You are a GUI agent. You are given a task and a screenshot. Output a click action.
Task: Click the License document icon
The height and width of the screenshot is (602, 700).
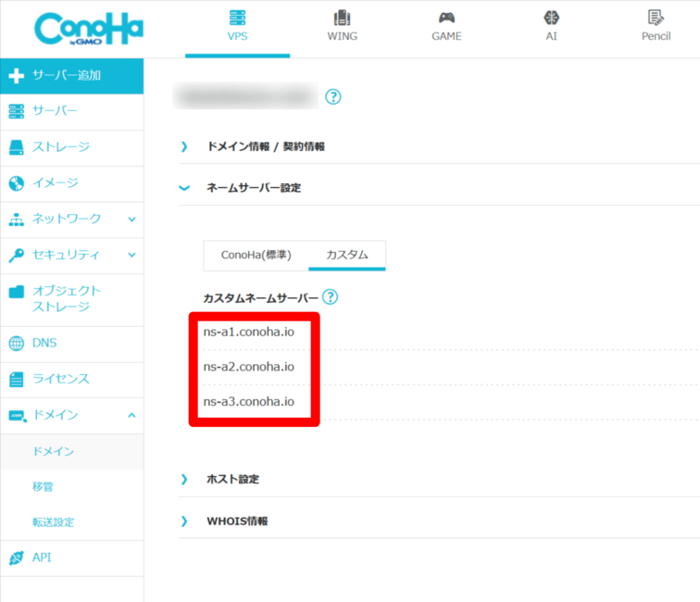point(16,379)
